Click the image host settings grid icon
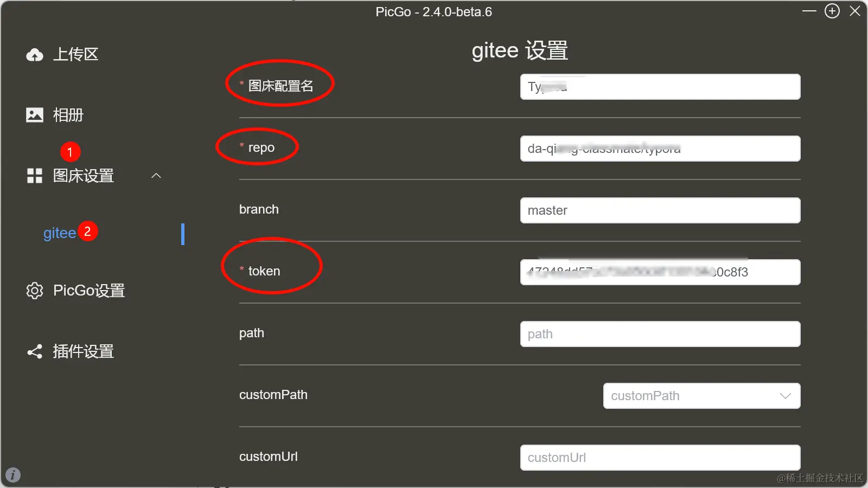The height and width of the screenshot is (488, 868). click(x=35, y=176)
